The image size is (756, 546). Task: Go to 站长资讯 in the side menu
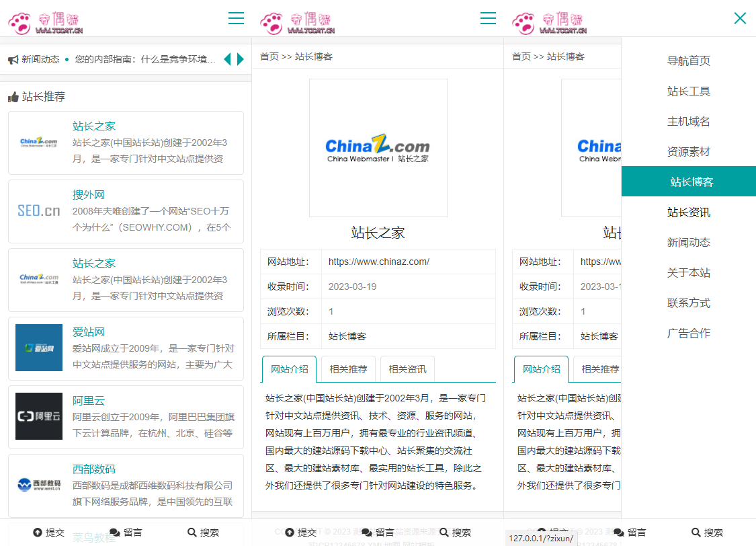point(689,212)
